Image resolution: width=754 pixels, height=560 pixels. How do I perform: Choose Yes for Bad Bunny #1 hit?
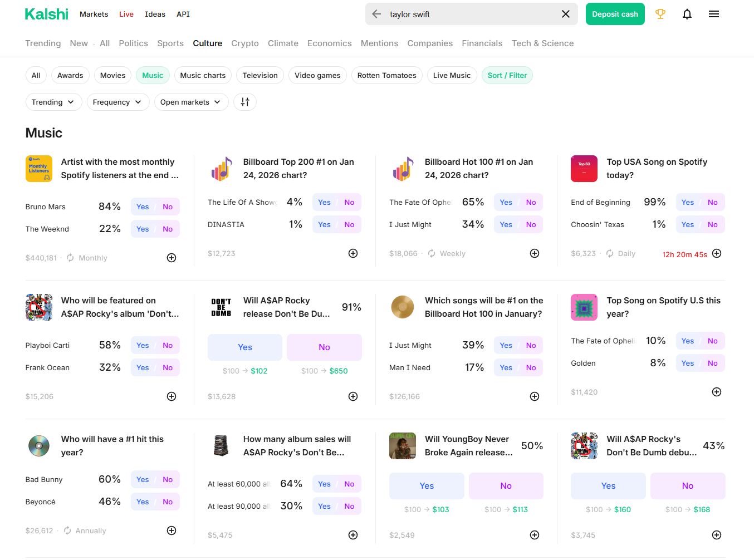pos(143,479)
